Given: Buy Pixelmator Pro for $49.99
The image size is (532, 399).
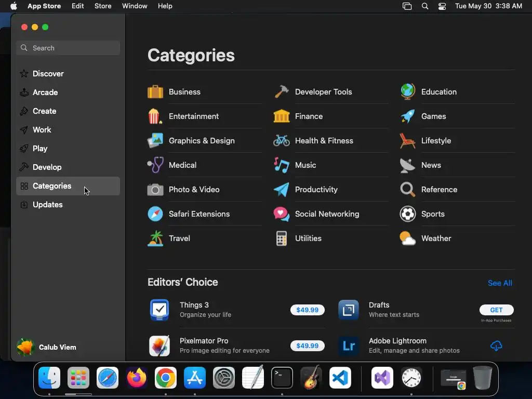Looking at the screenshot, I should [x=308, y=345].
